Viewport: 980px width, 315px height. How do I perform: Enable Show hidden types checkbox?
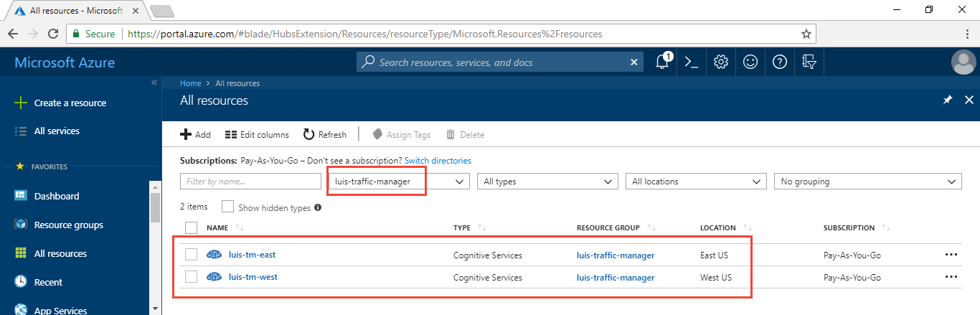pyautogui.click(x=228, y=207)
